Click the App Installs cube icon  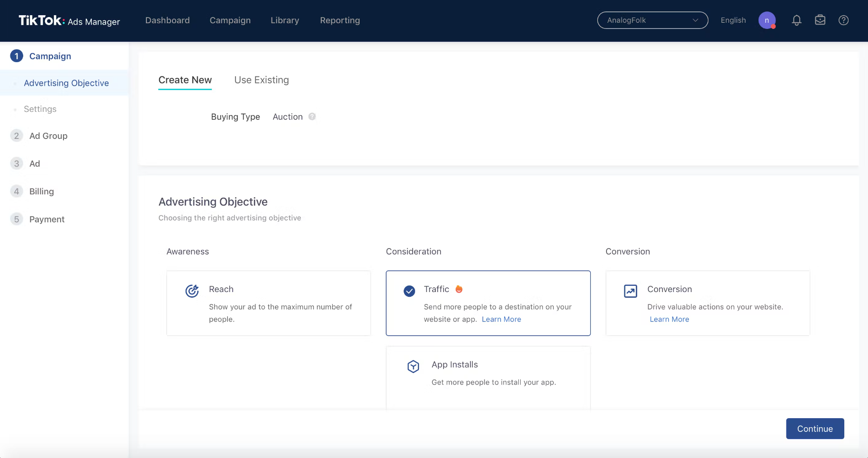coord(413,366)
